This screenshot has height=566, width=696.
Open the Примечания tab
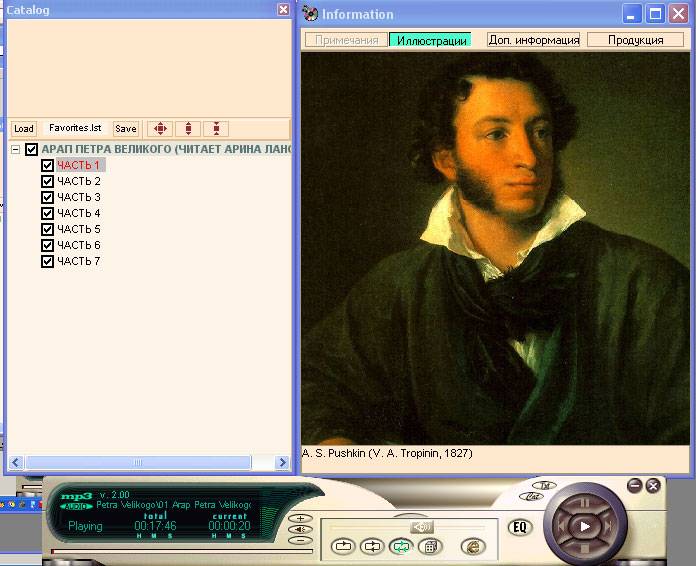pyautogui.click(x=346, y=40)
